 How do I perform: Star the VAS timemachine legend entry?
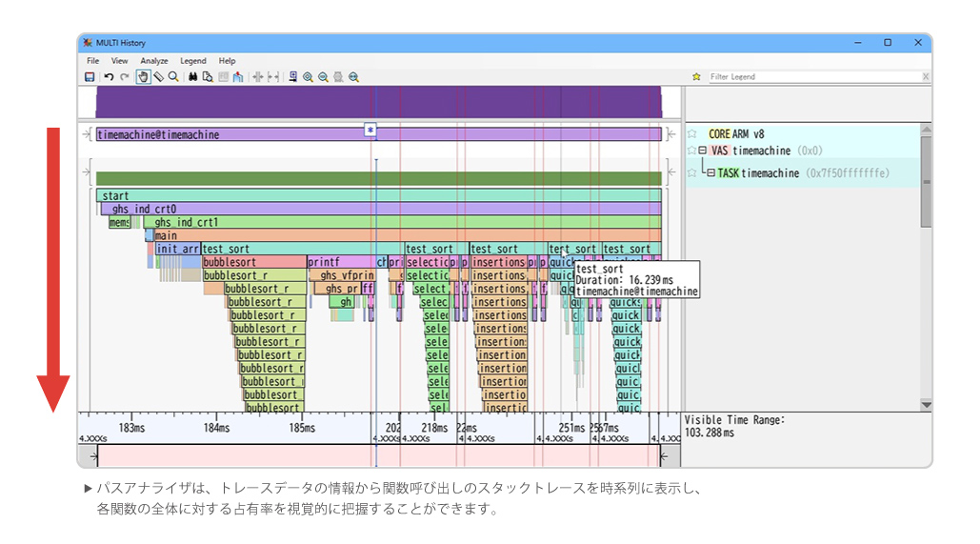[x=691, y=151]
